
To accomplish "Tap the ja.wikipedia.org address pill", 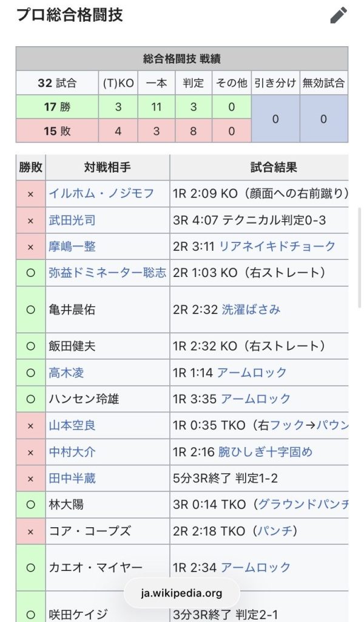I will [x=182, y=593].
